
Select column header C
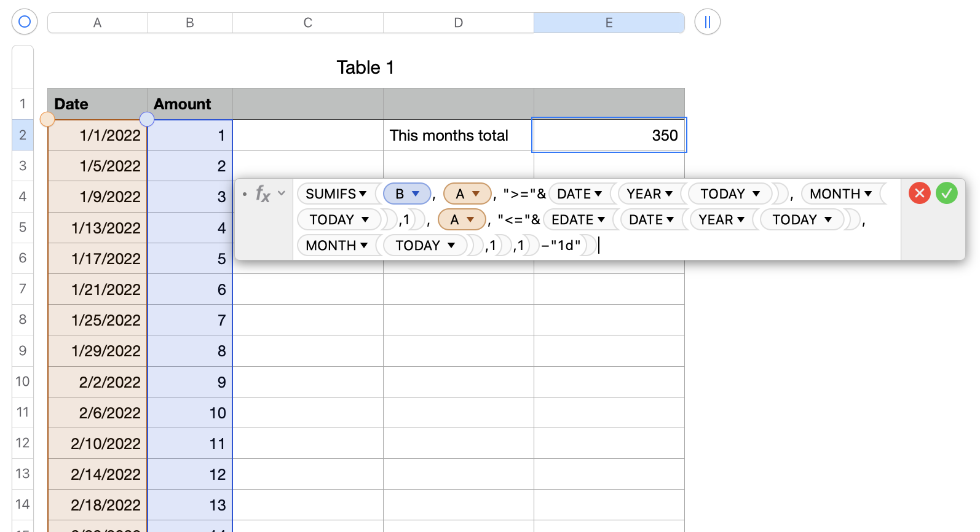(307, 23)
